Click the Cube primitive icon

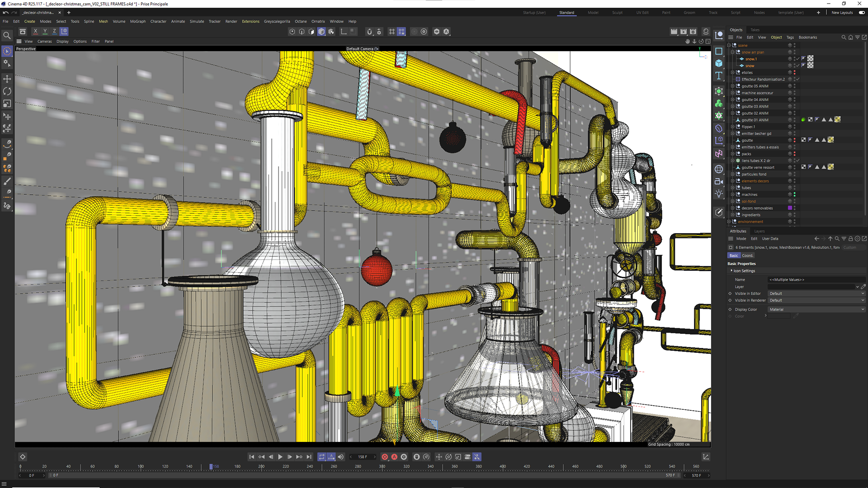tap(719, 63)
